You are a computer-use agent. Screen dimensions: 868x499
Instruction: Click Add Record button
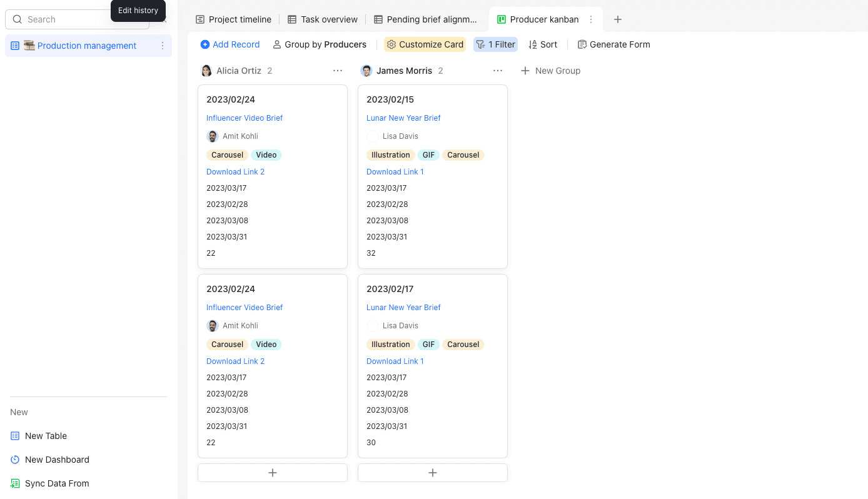pyautogui.click(x=230, y=44)
